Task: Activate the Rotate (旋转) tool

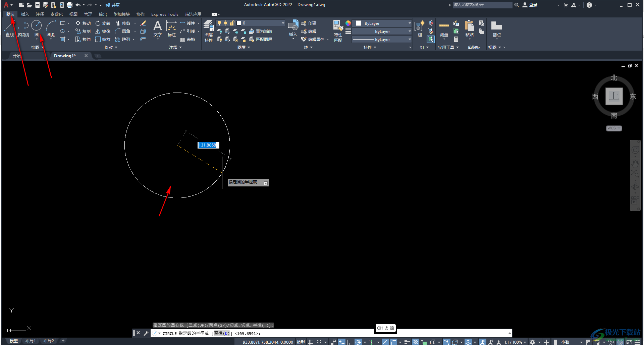Action: tap(103, 23)
